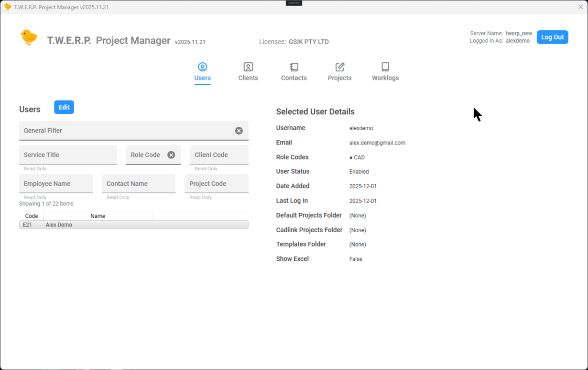Go to the Projects tab label
Image resolution: width=588 pixels, height=370 pixels.
click(x=340, y=78)
